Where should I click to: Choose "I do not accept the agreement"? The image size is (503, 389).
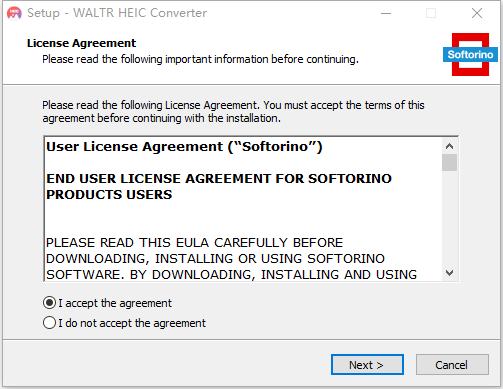(x=49, y=323)
